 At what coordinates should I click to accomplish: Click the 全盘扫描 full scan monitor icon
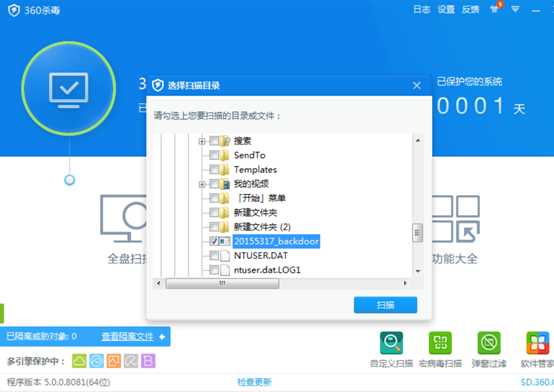[124, 218]
